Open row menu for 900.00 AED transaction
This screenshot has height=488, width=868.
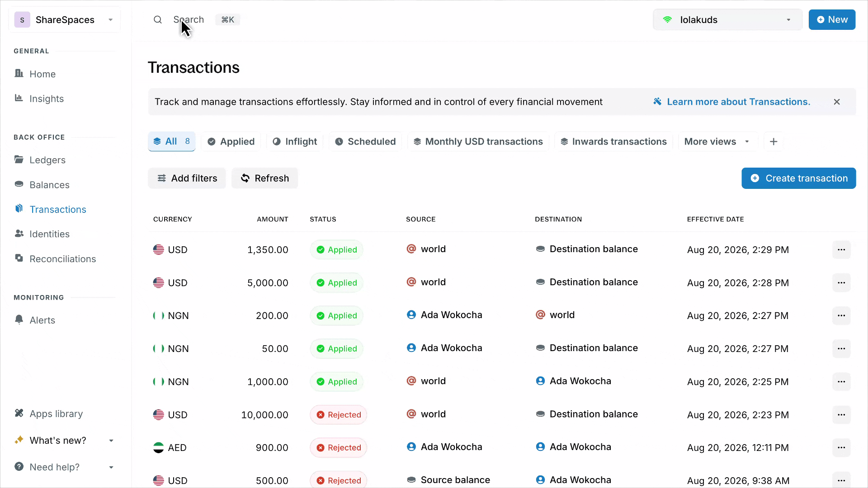(841, 448)
